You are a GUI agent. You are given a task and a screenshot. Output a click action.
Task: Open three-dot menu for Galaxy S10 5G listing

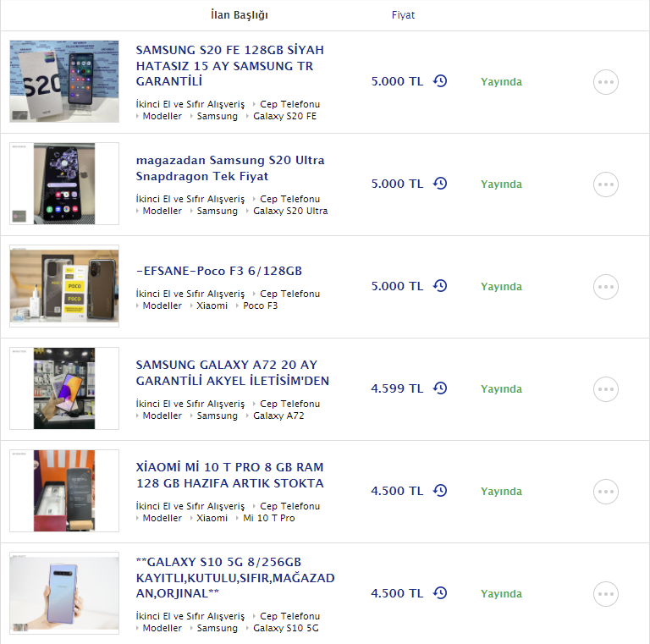coord(606,594)
